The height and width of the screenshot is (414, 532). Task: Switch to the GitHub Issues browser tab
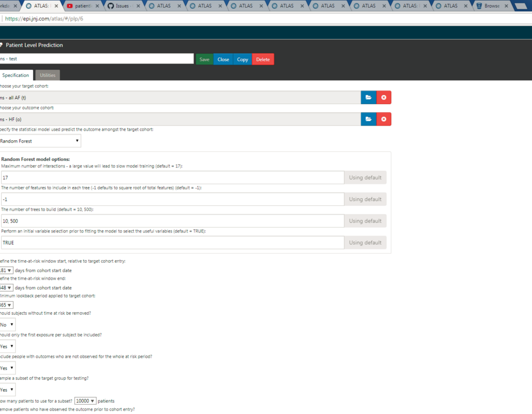click(122, 6)
